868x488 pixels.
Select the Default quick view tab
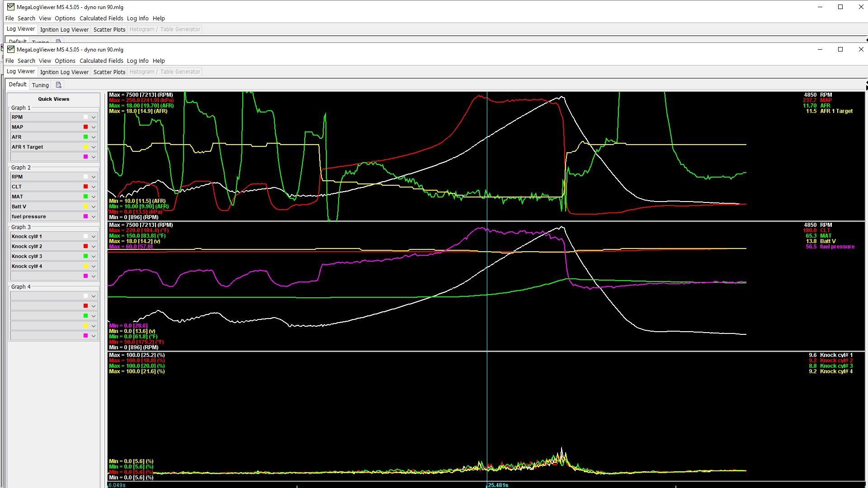(18, 84)
